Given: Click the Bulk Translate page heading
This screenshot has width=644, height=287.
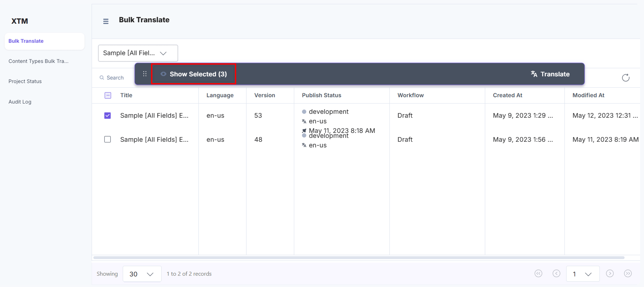Looking at the screenshot, I should [x=144, y=20].
